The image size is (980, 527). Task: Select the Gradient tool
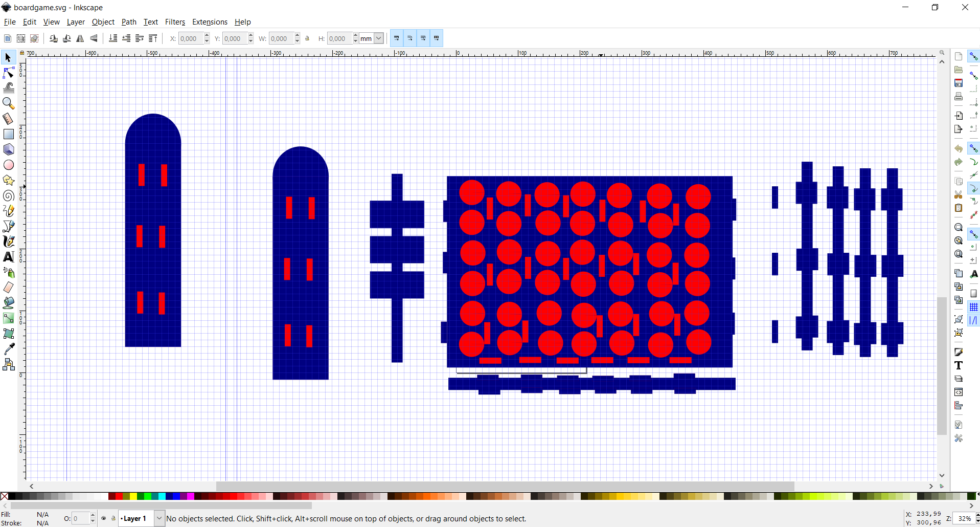(x=8, y=318)
